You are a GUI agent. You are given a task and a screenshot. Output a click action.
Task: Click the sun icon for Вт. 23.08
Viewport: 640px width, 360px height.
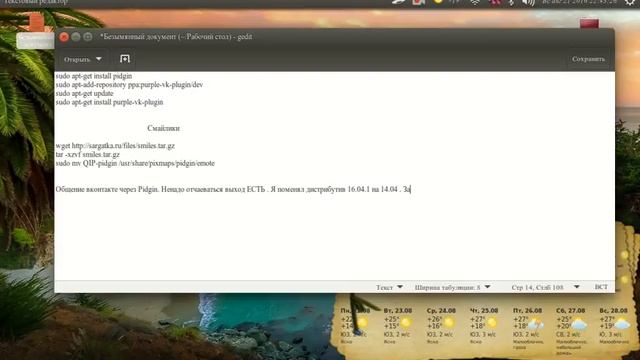pos(405,323)
